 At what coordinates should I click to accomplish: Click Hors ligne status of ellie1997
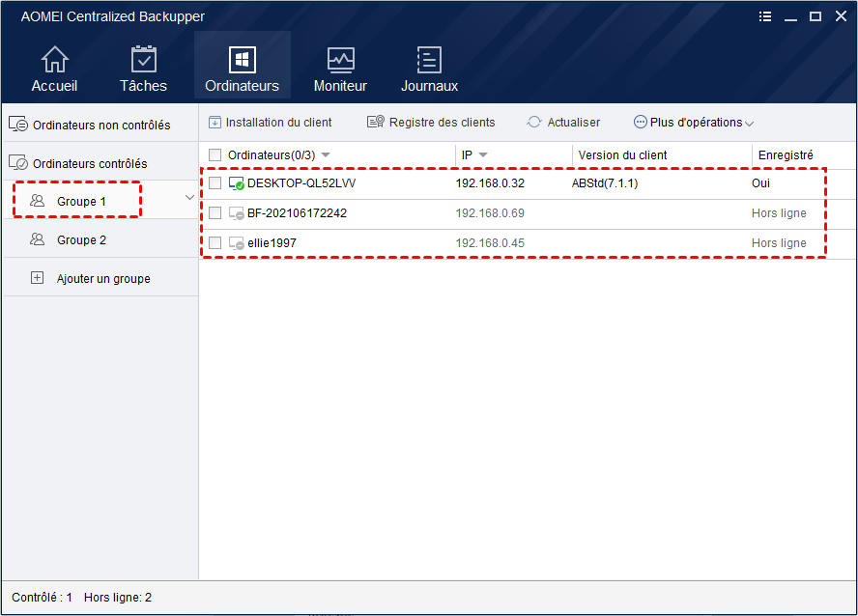point(779,243)
